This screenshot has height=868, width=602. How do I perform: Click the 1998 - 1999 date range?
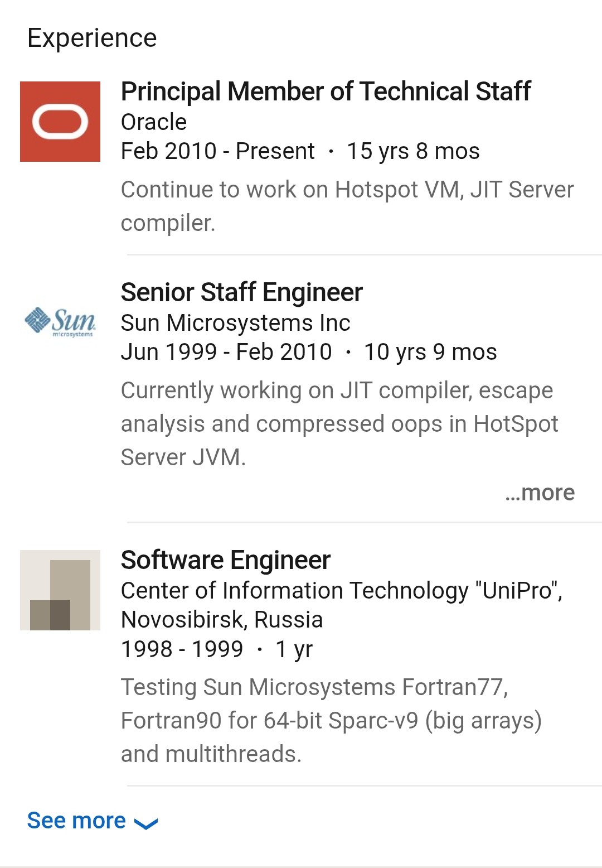[182, 649]
